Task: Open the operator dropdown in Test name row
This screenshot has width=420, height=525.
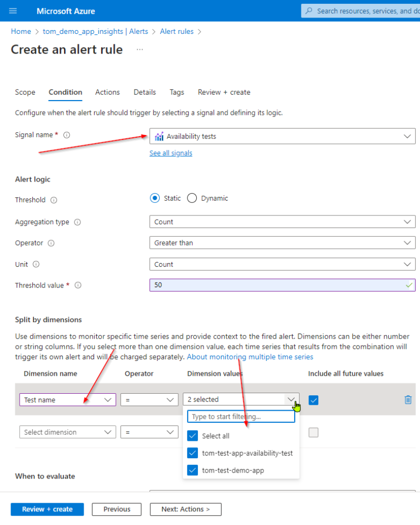Action: (x=149, y=400)
